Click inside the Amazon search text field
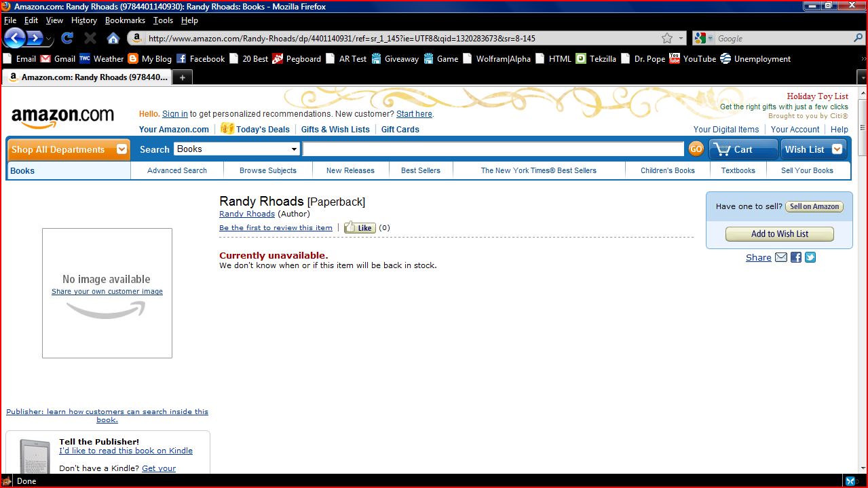This screenshot has width=868, height=488. (493, 149)
